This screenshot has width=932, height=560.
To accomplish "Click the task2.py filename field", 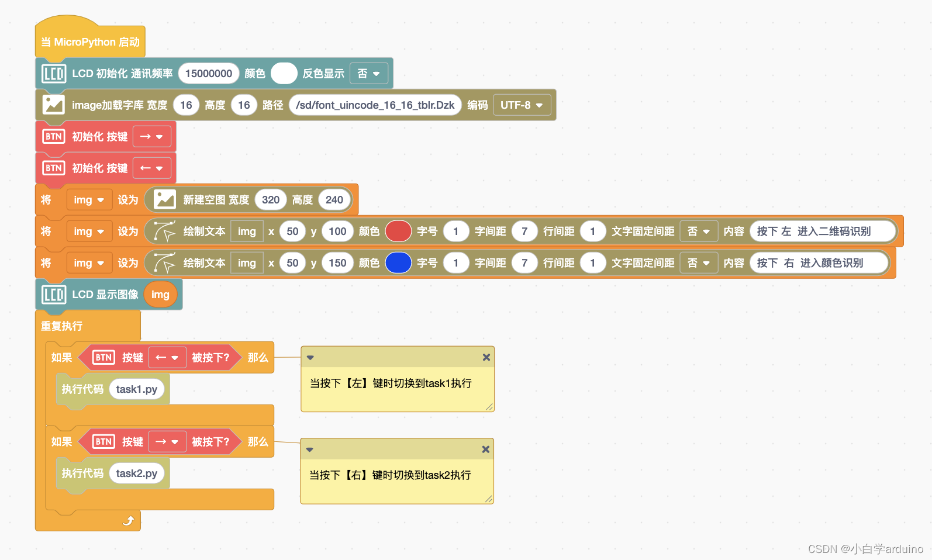I will [x=137, y=473].
